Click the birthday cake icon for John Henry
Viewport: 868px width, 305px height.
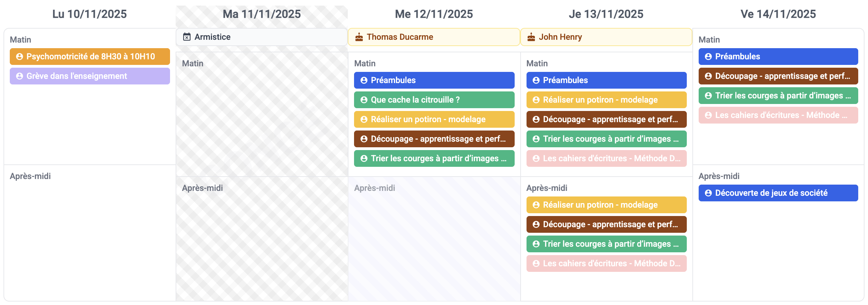click(x=531, y=37)
